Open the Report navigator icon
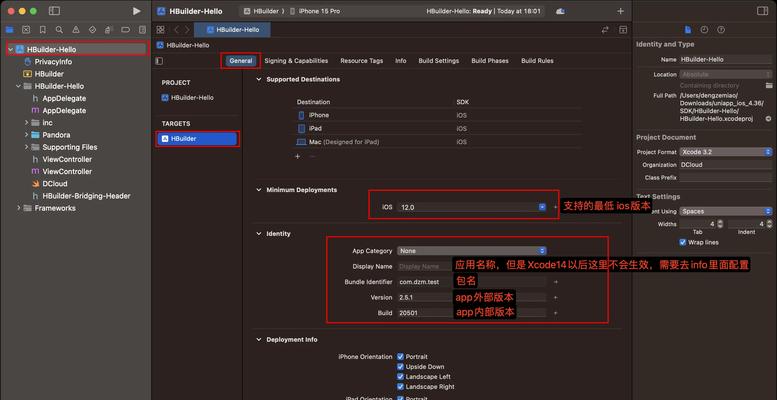The height and width of the screenshot is (400, 777). click(x=143, y=30)
